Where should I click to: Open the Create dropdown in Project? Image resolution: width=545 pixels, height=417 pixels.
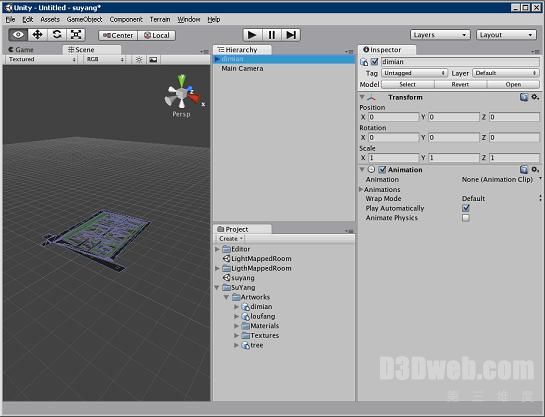pos(230,239)
